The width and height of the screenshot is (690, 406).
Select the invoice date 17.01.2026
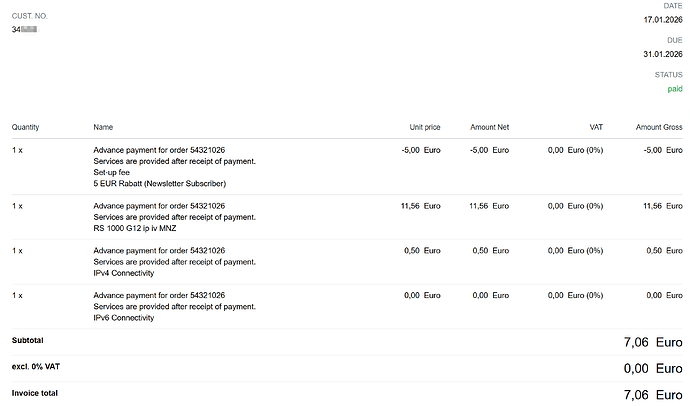pos(663,20)
